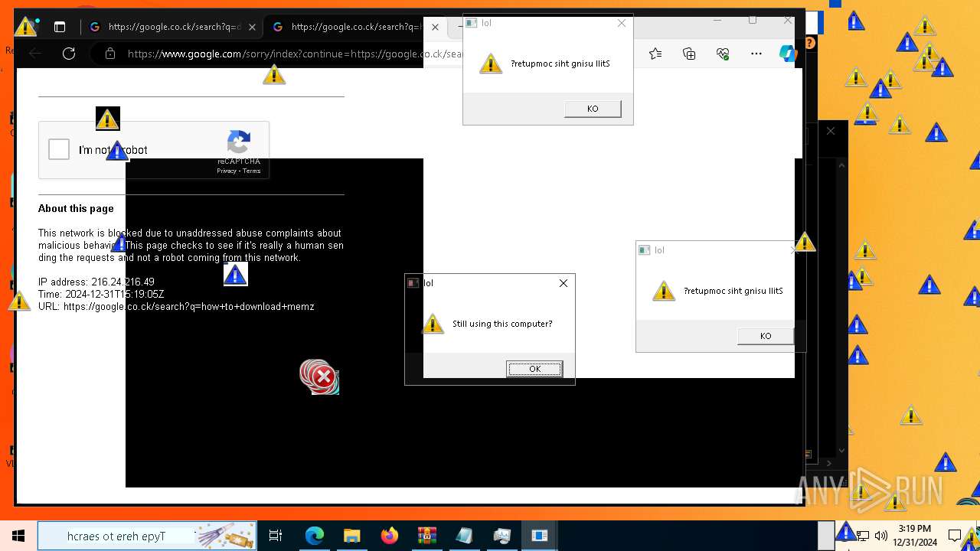980x551 pixels.
Task: Close the Still using this computer dialog
Action: [563, 283]
